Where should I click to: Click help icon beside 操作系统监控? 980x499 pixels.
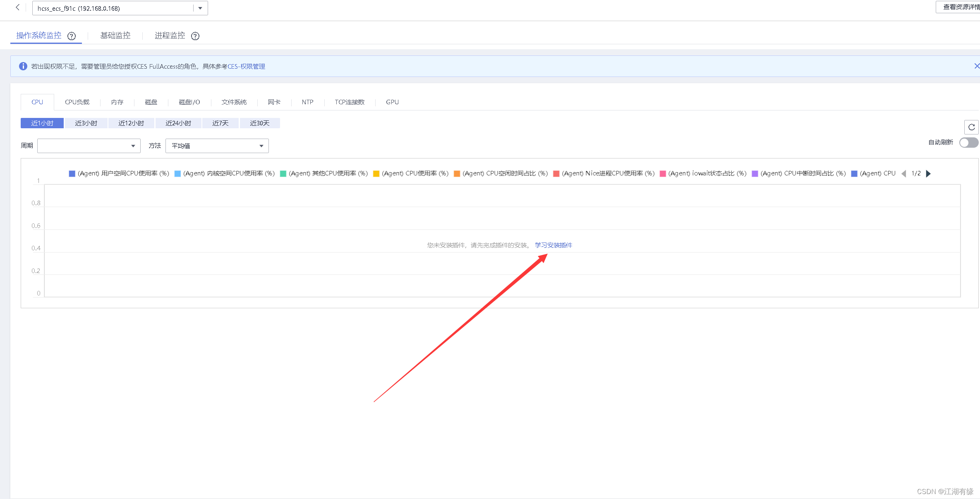click(72, 36)
